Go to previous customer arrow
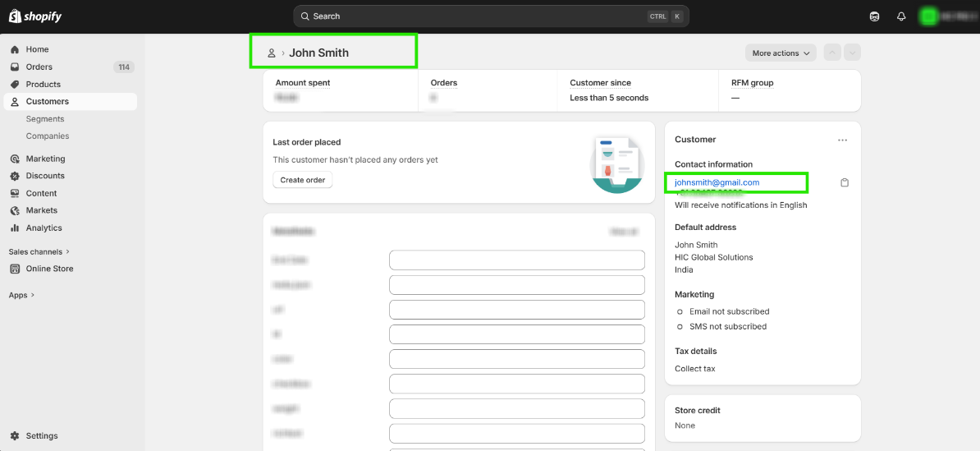 (x=832, y=53)
